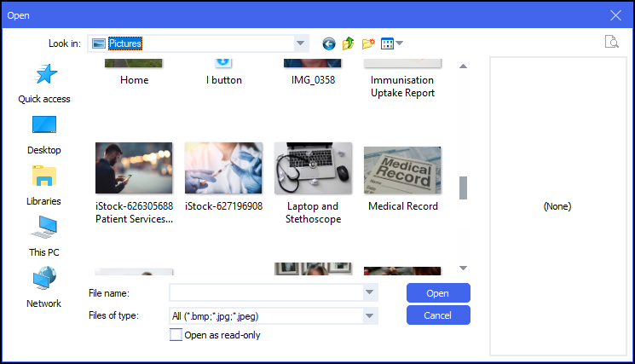Click the preview magnifier icon

pyautogui.click(x=610, y=43)
